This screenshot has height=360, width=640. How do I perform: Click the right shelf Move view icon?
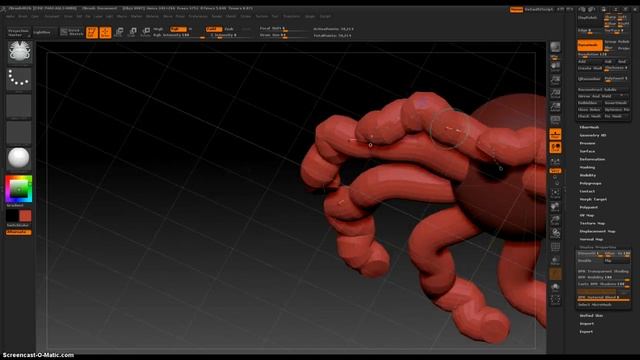pos(555,207)
